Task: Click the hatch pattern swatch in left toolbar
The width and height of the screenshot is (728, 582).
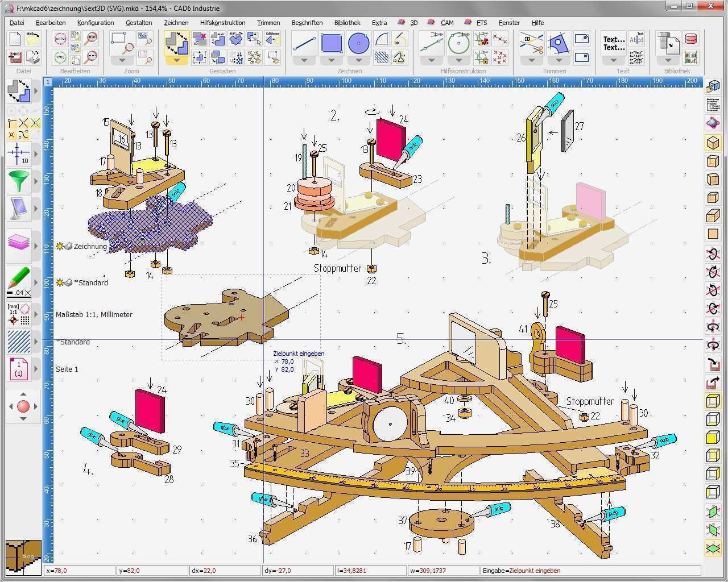Action: [x=18, y=341]
